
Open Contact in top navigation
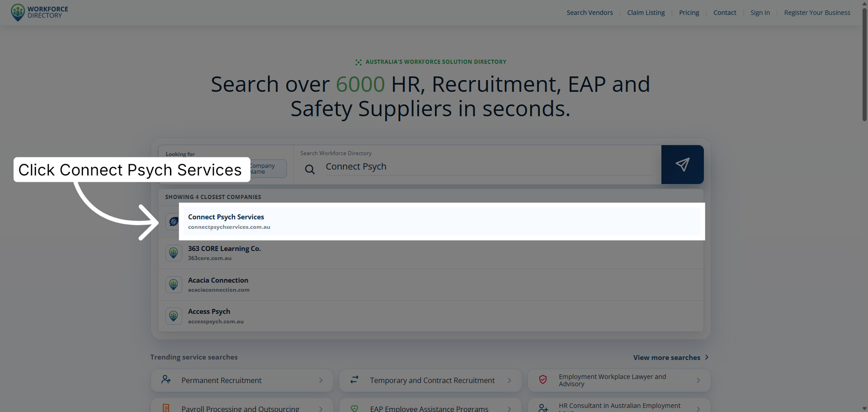[725, 13]
